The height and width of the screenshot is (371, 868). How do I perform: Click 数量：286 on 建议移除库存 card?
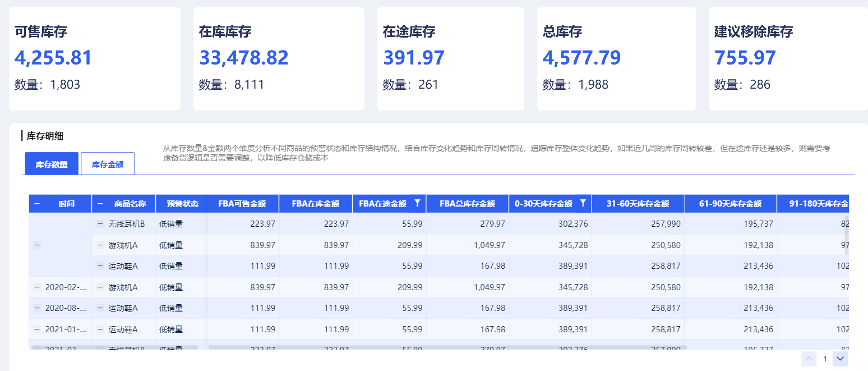742,85
